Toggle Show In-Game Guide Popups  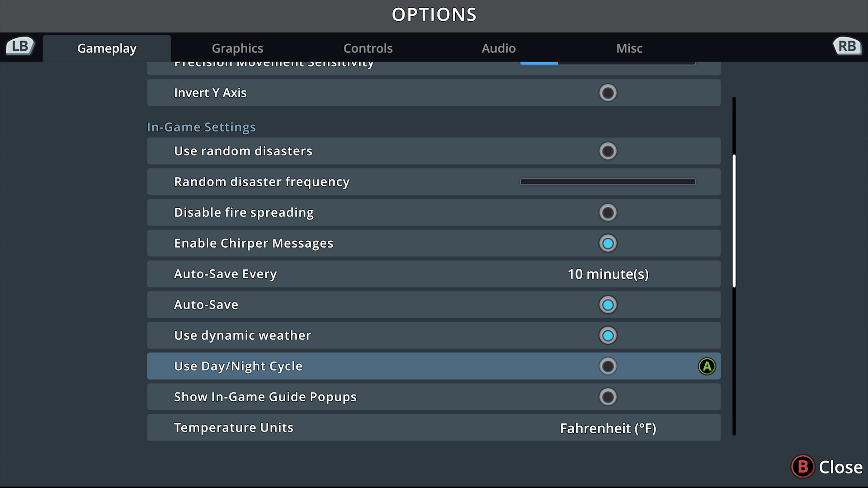[608, 397]
